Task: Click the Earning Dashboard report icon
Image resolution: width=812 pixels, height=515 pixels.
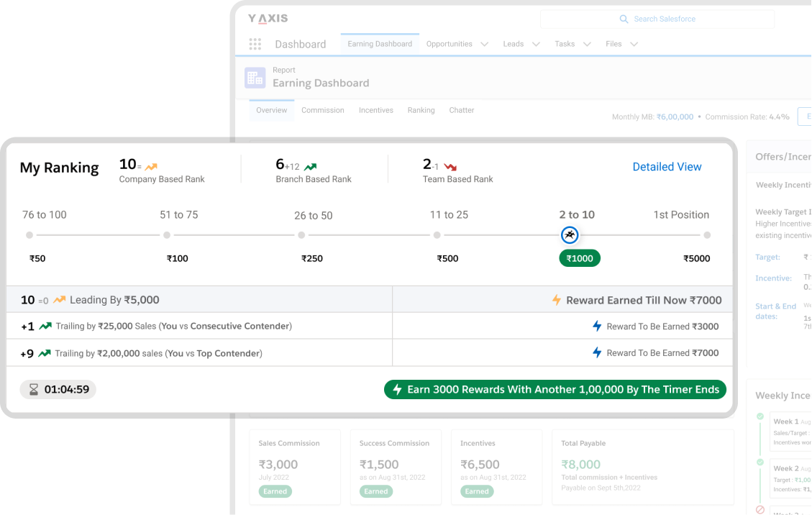Action: [255, 78]
